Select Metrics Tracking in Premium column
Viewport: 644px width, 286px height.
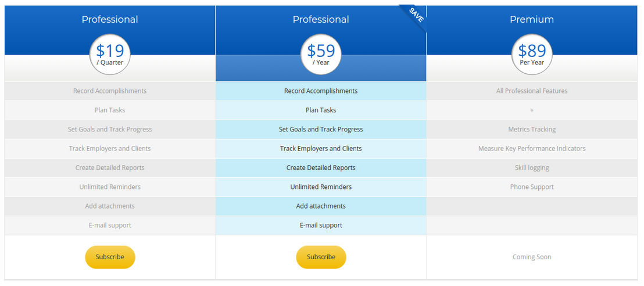click(532, 130)
